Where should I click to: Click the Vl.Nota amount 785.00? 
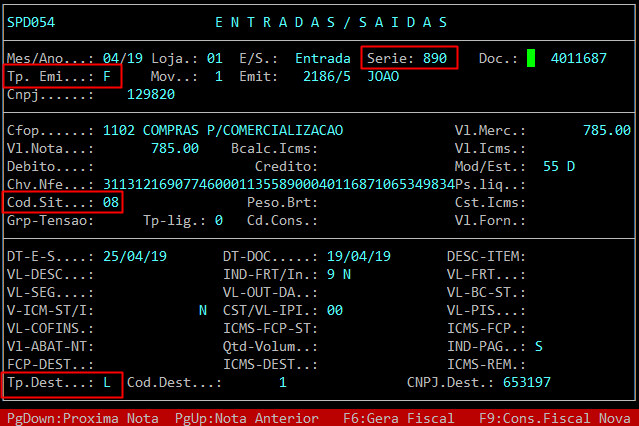click(175, 148)
